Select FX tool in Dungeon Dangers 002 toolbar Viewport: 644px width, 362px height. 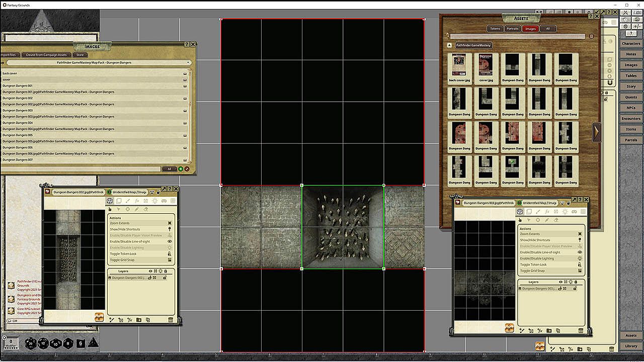coord(137,201)
